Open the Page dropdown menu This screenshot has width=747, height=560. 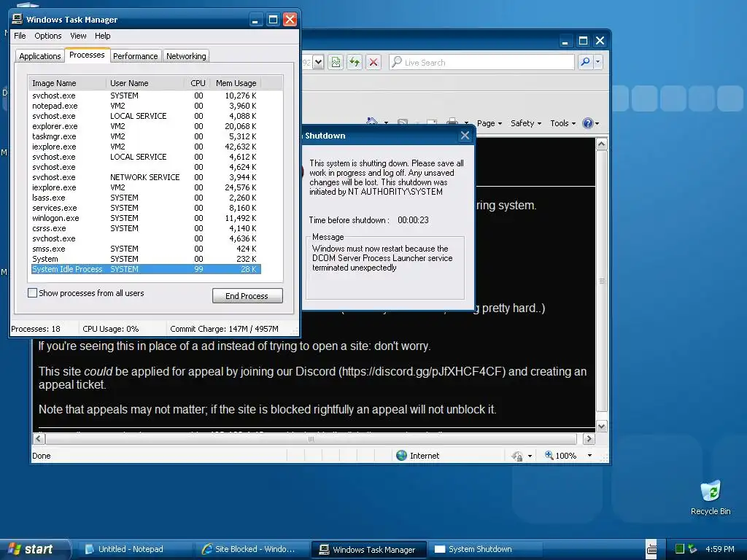click(489, 123)
